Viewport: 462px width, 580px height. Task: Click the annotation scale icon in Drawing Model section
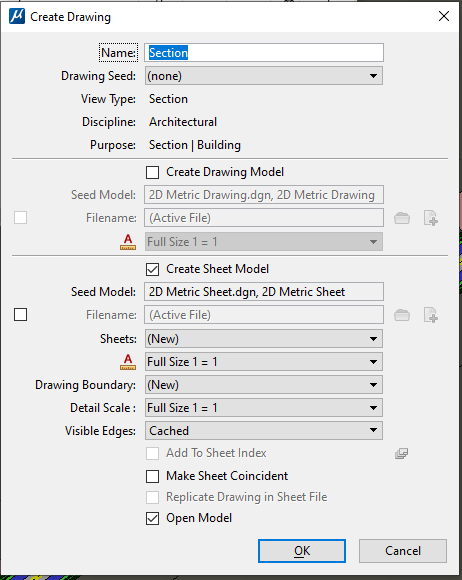[x=128, y=242]
